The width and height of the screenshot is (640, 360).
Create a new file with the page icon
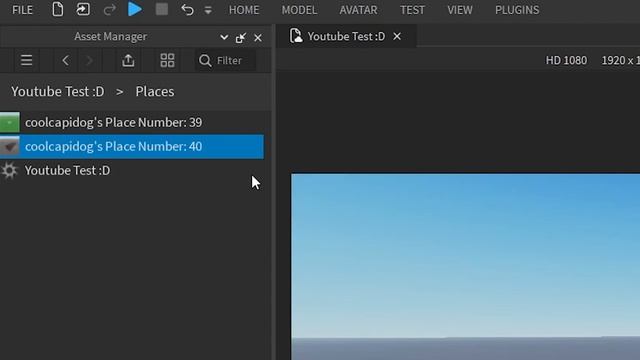tap(58, 9)
